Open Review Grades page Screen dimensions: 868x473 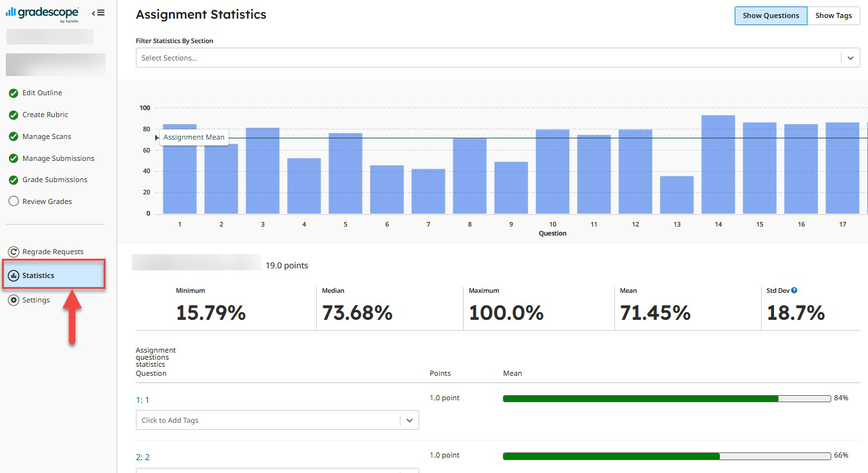coord(47,201)
